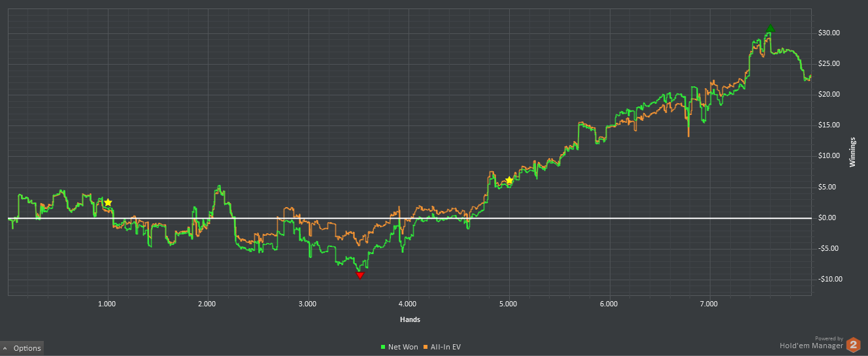Viewport: 868px width, 356px height.
Task: Click the Hands axis title
Action: (410, 319)
